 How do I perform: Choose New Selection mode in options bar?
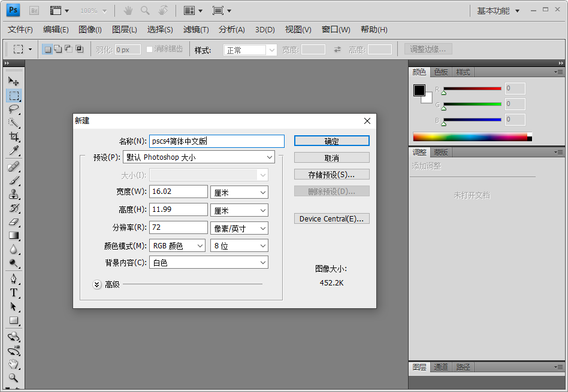tap(47, 49)
